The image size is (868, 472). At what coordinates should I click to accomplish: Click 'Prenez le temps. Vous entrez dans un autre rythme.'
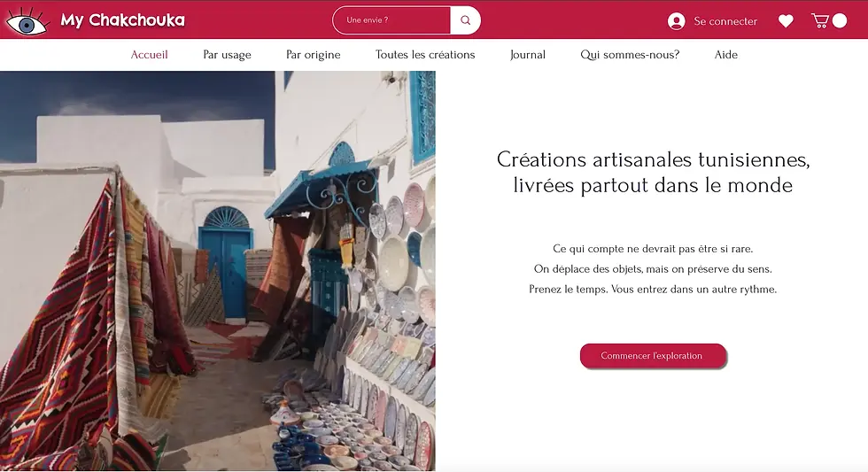(653, 289)
